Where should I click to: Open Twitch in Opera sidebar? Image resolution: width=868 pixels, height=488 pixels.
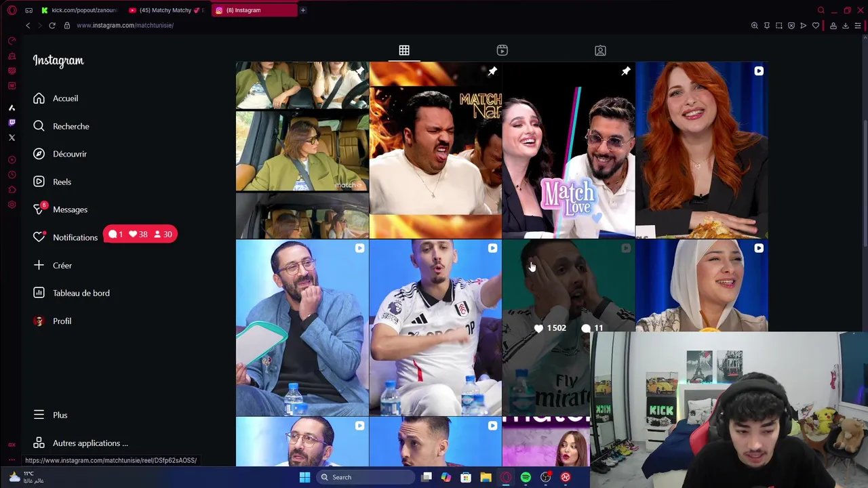12,123
